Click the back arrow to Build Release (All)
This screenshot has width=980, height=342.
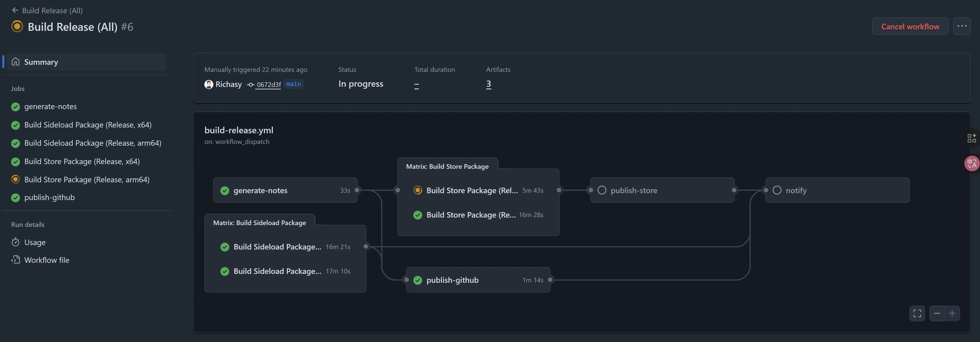[x=15, y=10]
